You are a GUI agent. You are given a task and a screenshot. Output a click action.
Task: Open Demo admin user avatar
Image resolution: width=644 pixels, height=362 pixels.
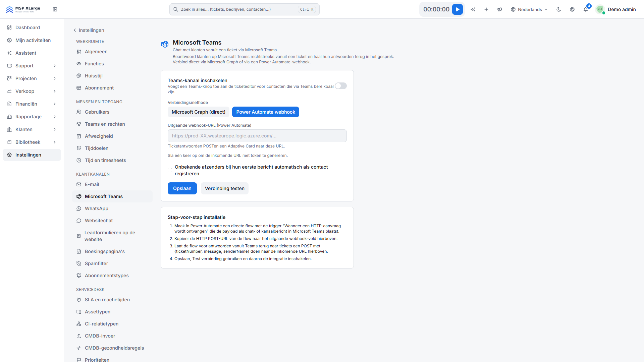(x=600, y=9)
